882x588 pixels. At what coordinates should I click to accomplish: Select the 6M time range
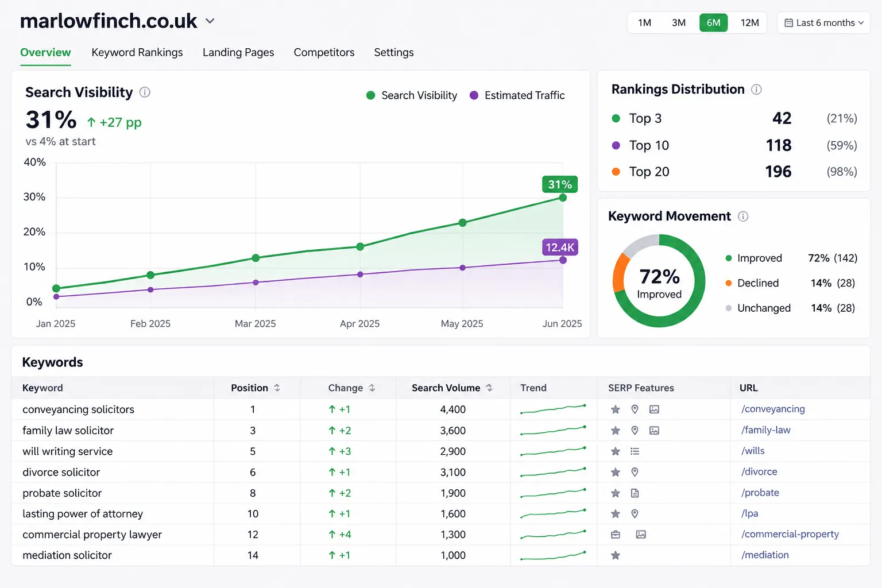click(714, 23)
